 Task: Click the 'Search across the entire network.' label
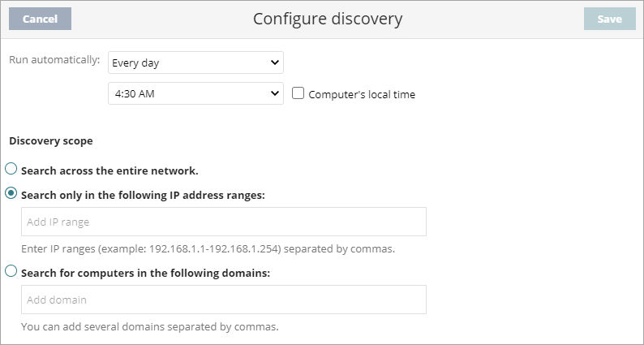(x=109, y=170)
